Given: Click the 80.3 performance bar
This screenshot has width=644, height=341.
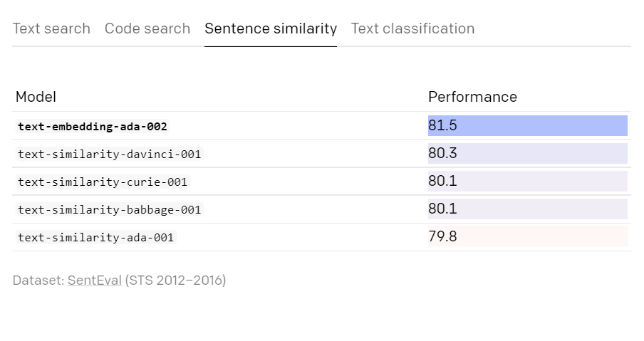Looking at the screenshot, I should point(528,154).
